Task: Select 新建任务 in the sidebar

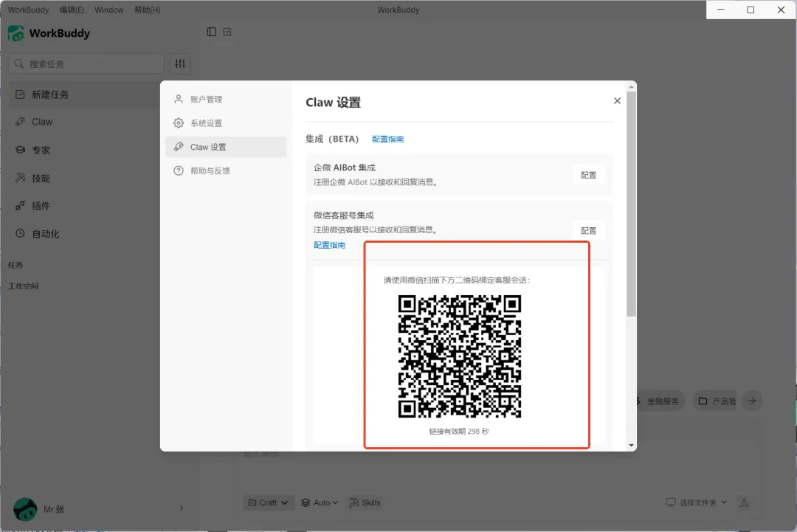Action: 85,94
